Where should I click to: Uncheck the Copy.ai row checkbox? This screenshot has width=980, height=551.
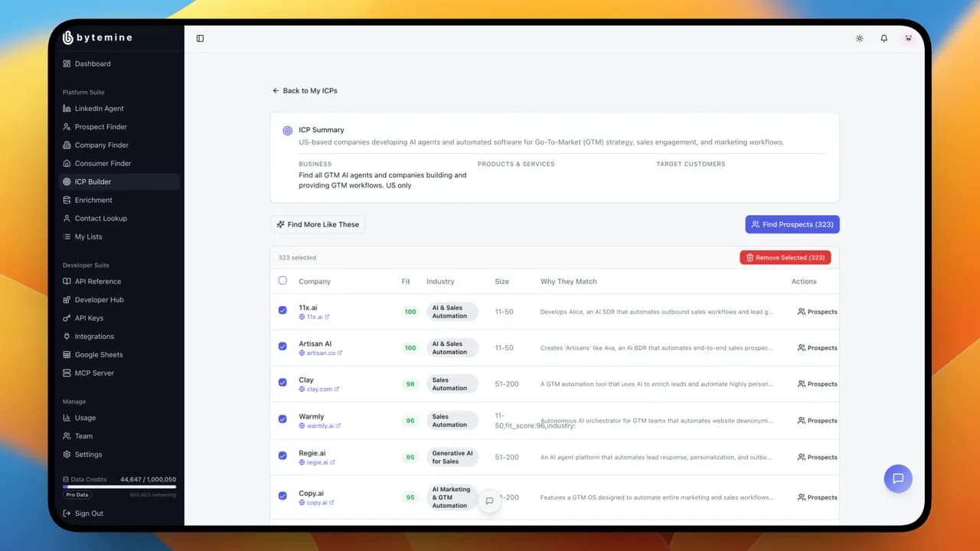[283, 496]
